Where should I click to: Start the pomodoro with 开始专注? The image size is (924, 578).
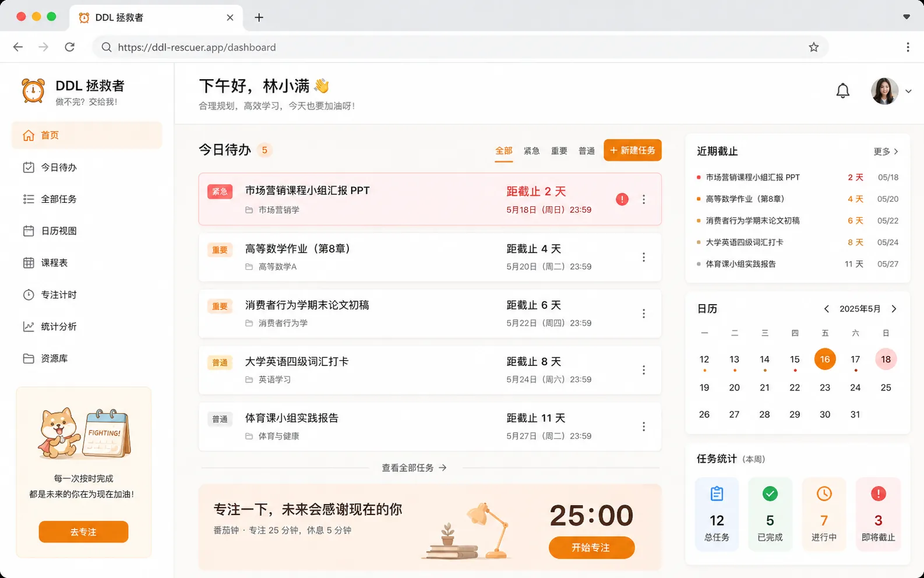click(x=591, y=548)
